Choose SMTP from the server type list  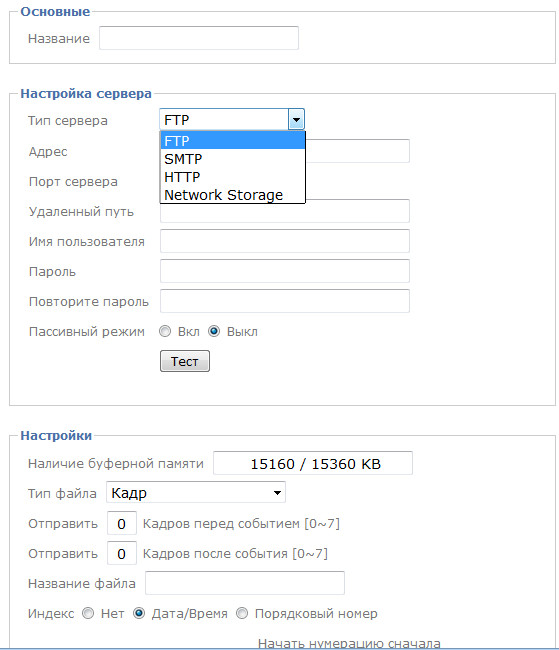click(233, 159)
